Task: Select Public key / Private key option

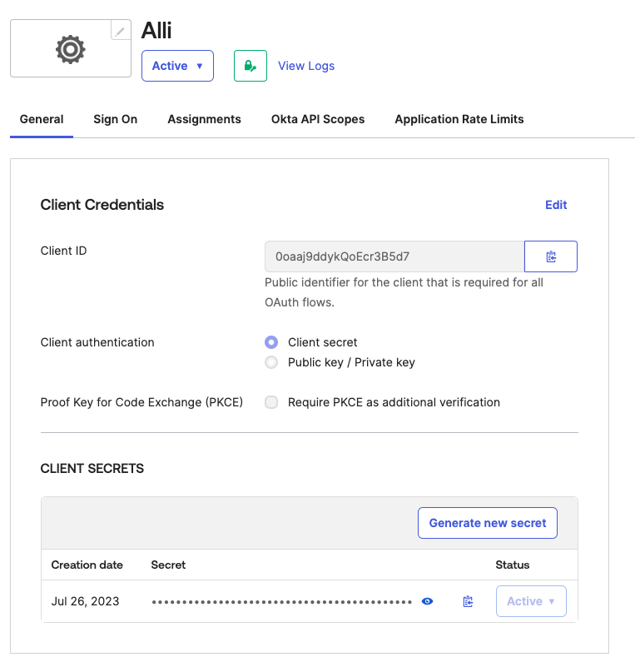Action: [x=270, y=362]
